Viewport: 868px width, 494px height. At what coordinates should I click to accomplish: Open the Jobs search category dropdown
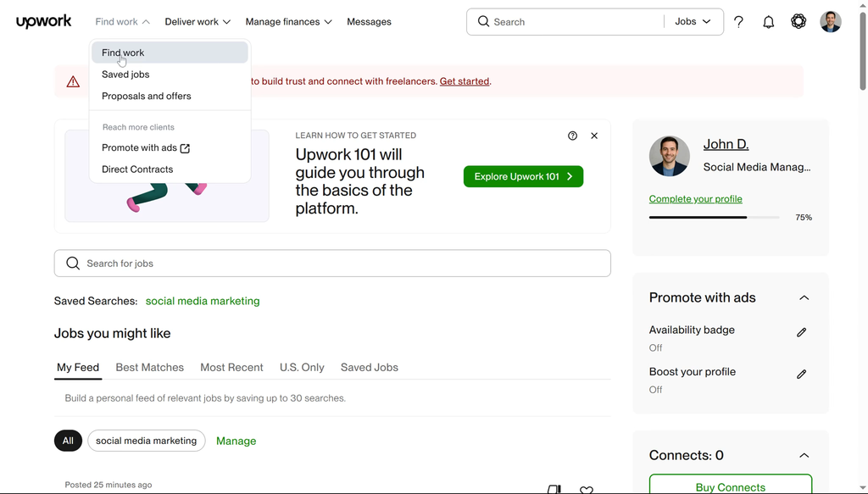pyautogui.click(x=693, y=22)
